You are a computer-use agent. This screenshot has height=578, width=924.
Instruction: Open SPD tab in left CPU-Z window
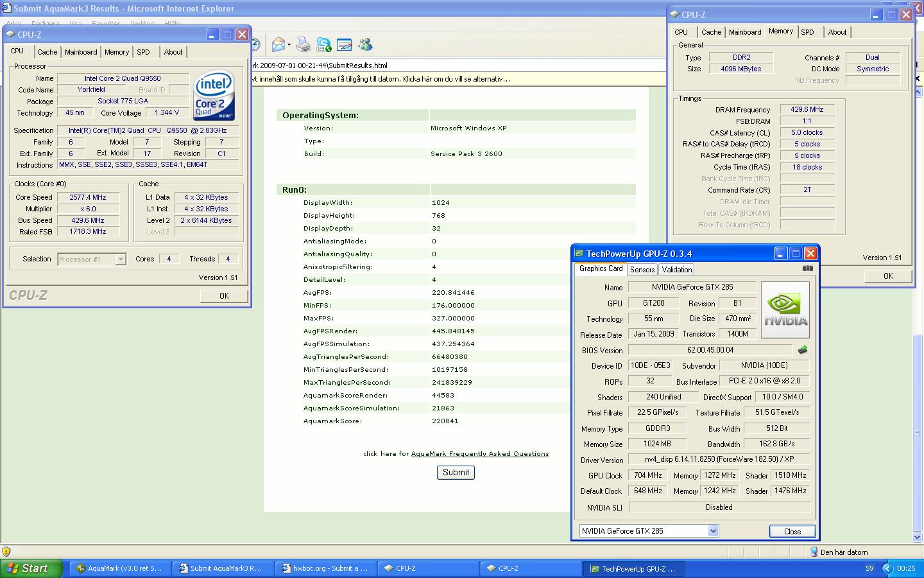143,52
